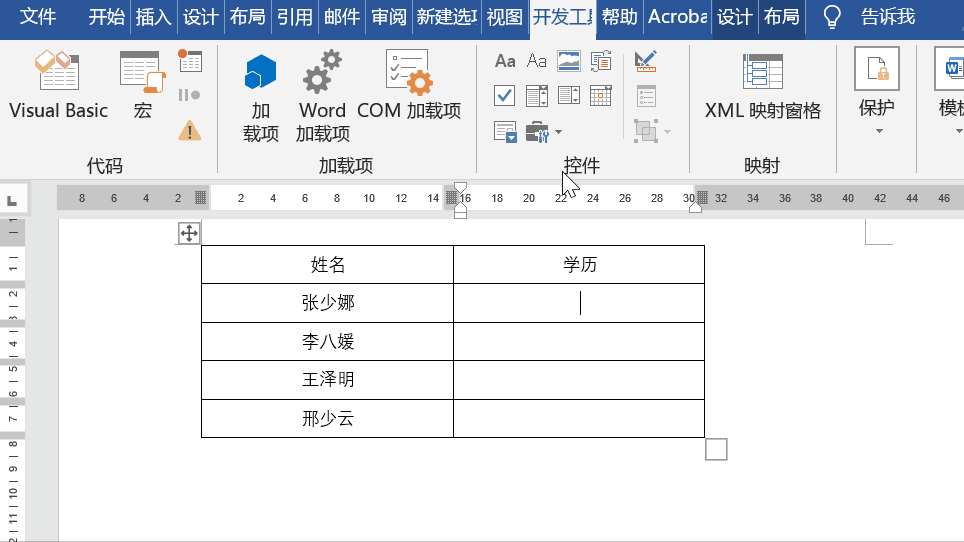Image resolution: width=964 pixels, height=542 pixels.
Task: Click the legacy tools toolbox icon
Action: coord(537,132)
